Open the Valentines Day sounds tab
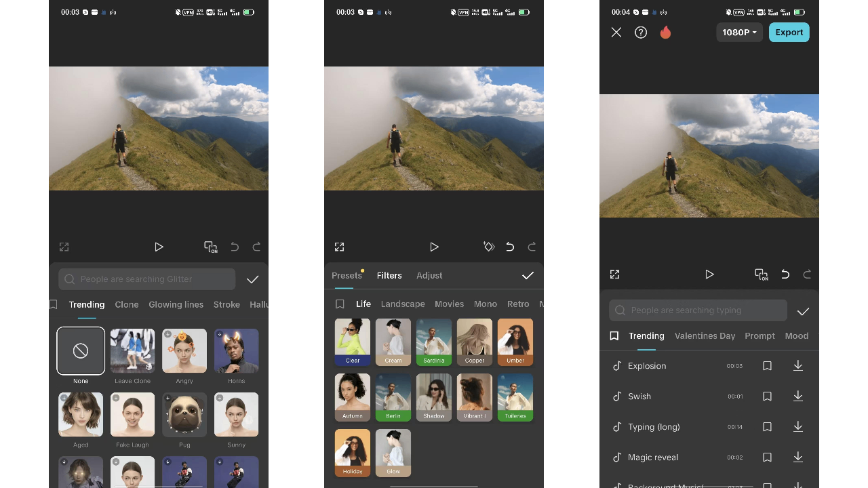This screenshot has width=868, height=488. click(705, 336)
